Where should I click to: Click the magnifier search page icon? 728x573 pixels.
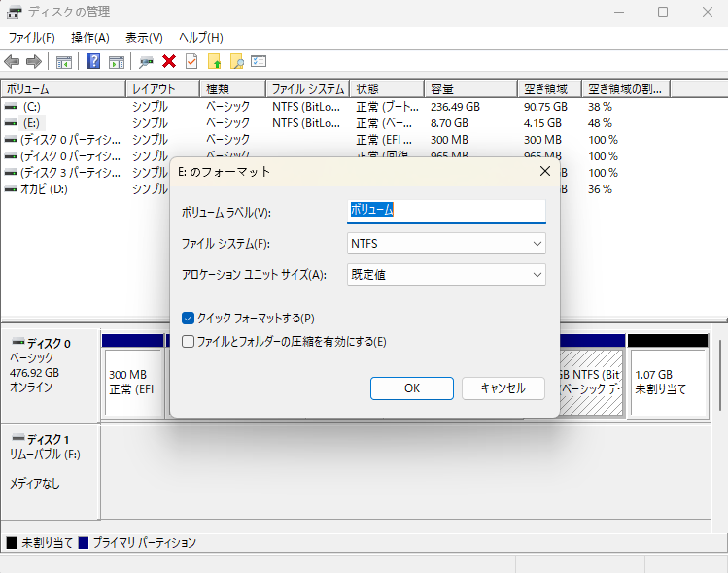[236, 61]
